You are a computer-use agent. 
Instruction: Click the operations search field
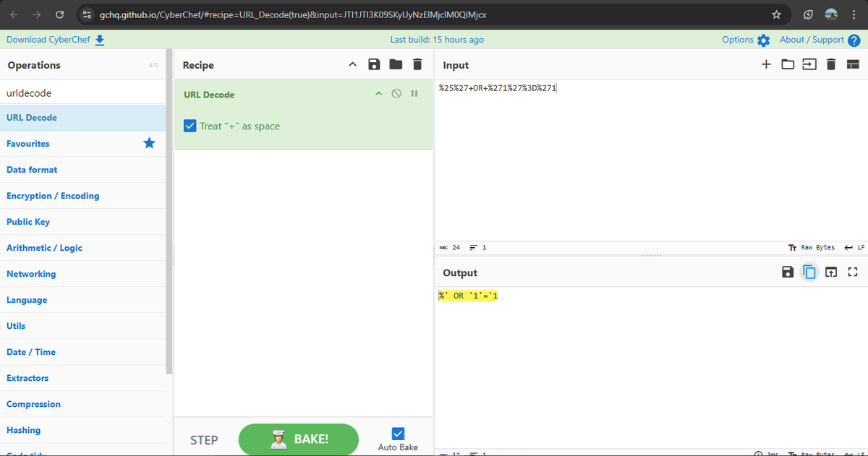point(83,93)
